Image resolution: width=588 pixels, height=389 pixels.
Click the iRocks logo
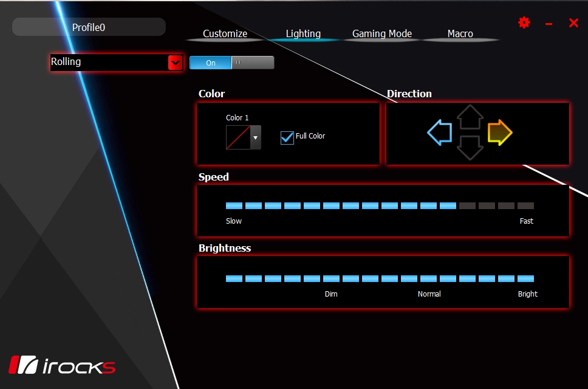pyautogui.click(x=62, y=365)
